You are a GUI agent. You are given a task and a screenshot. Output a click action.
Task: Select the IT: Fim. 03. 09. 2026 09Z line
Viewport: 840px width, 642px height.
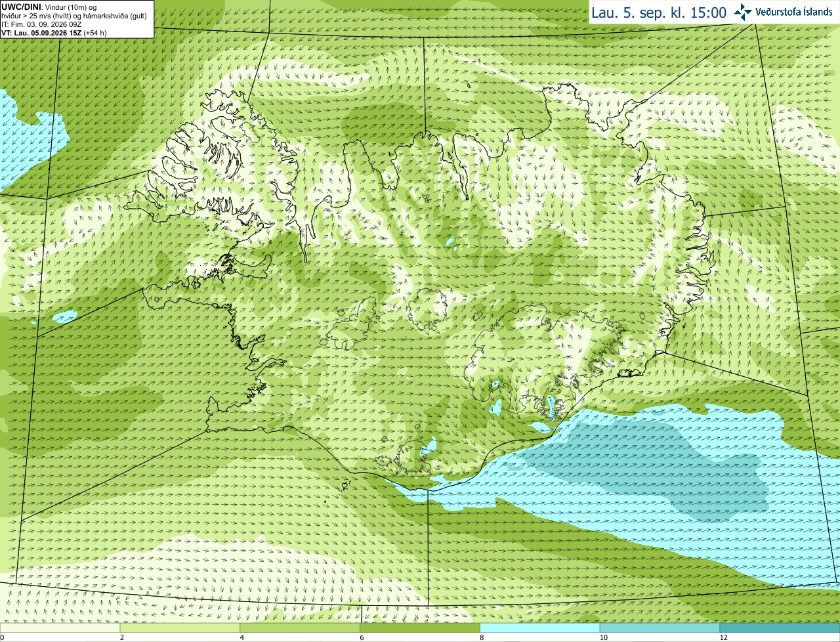41,24
